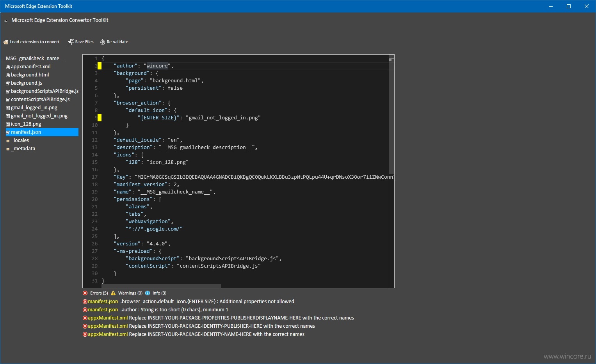Click the folder icon beside Load extension
This screenshot has width=596, height=364.
click(x=6, y=42)
